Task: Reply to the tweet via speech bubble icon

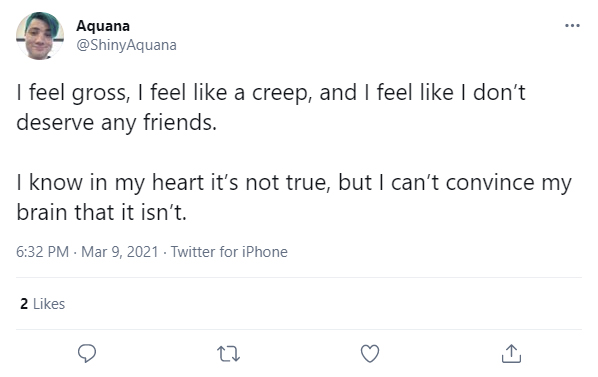Action: pos(87,353)
